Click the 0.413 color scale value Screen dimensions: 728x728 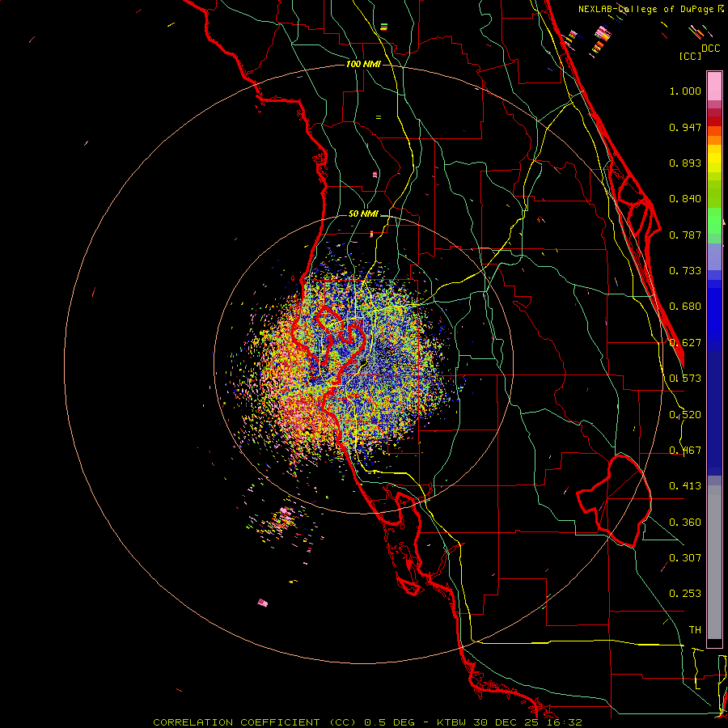click(685, 486)
